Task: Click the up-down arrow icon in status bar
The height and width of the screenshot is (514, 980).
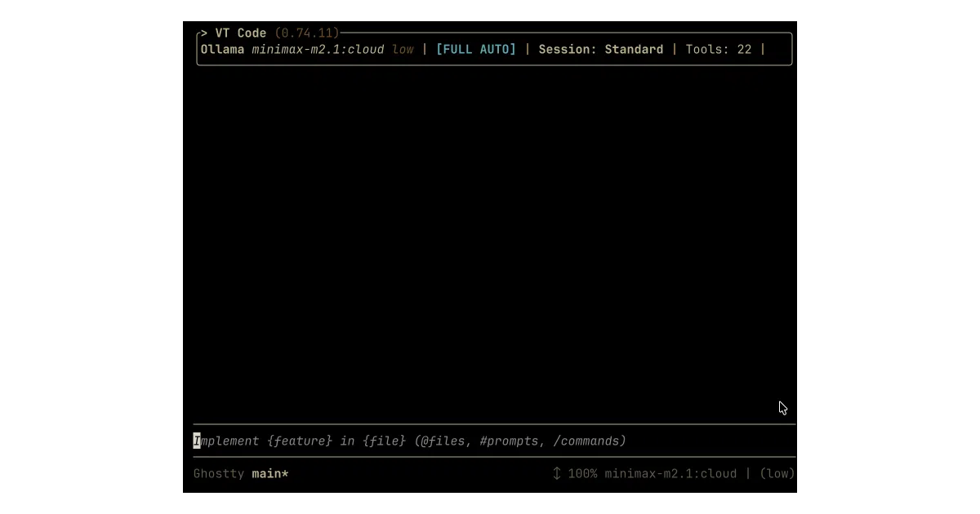Action: point(557,473)
